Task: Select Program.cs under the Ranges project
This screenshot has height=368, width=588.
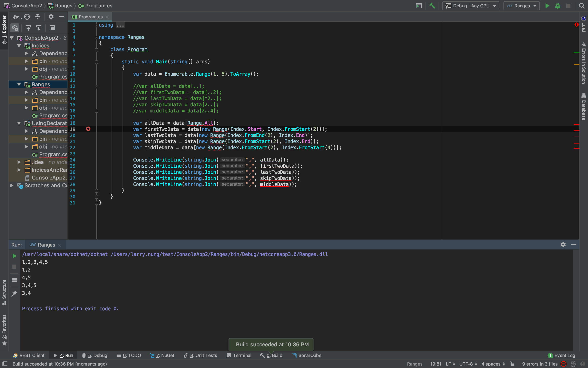Action: click(x=50, y=116)
